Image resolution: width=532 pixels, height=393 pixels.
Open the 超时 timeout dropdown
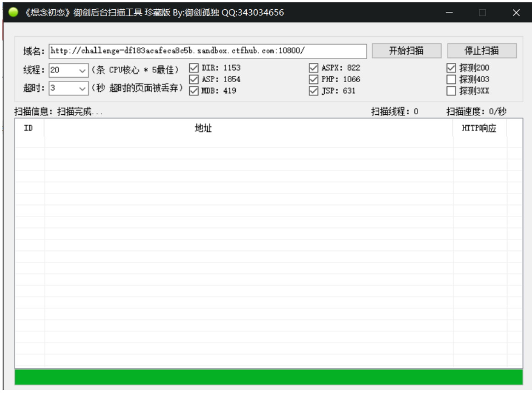coord(68,88)
